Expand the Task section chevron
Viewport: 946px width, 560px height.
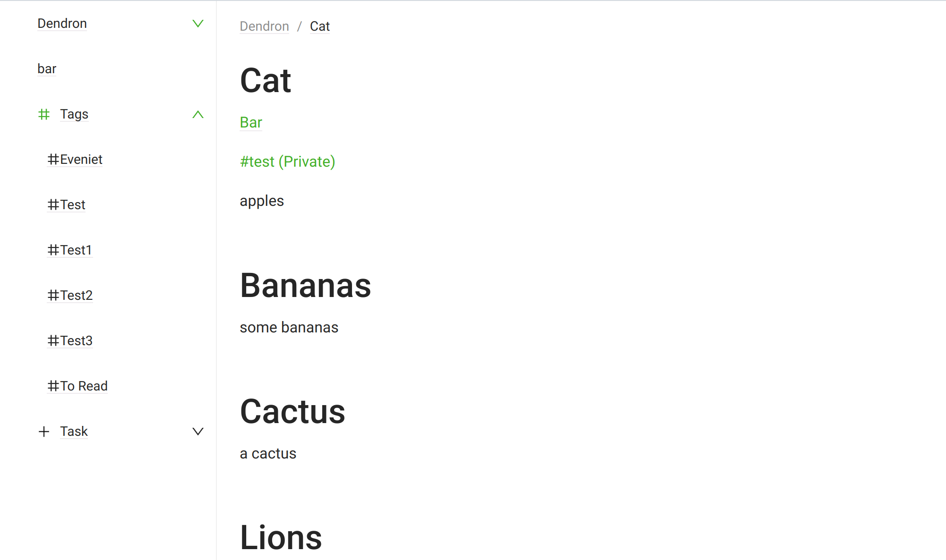(x=198, y=431)
